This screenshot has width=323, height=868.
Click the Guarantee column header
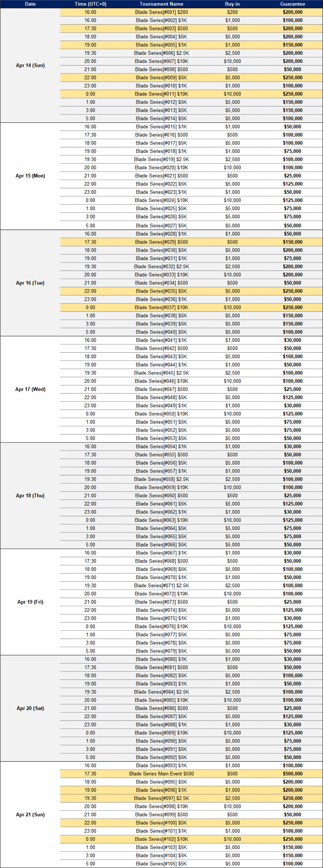292,4
